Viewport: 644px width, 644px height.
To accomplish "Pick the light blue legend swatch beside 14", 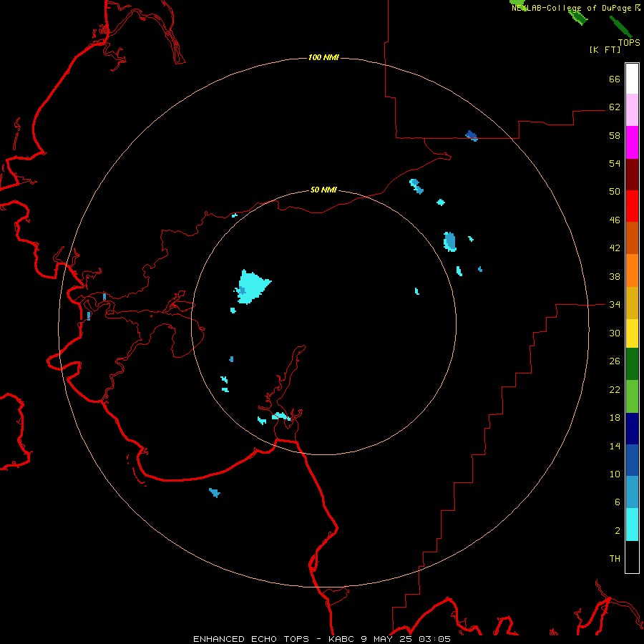I will click(632, 492).
